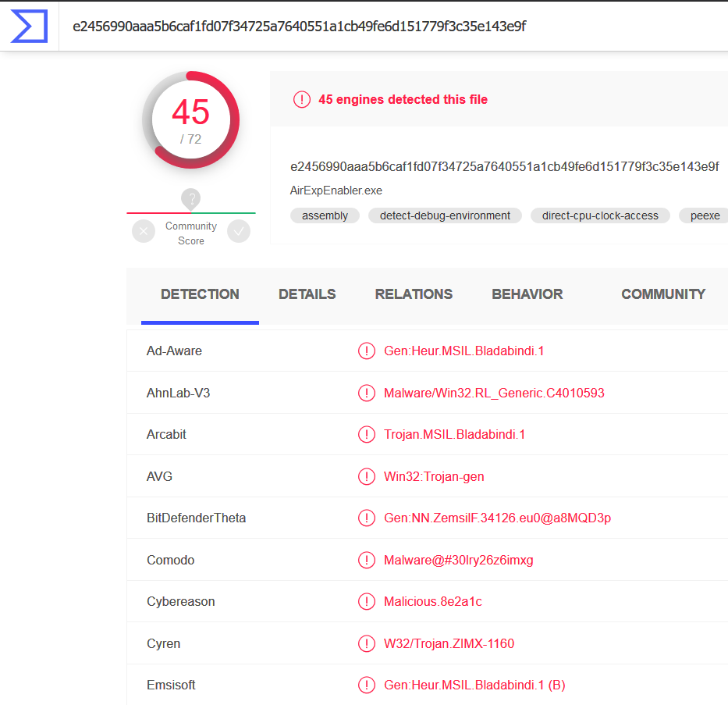
Task: Click the question mark community score marker
Action: (191, 198)
